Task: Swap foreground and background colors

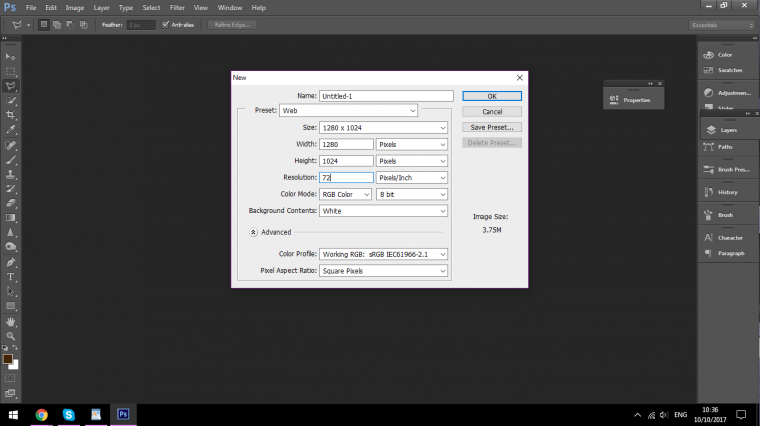Action: coord(15,347)
